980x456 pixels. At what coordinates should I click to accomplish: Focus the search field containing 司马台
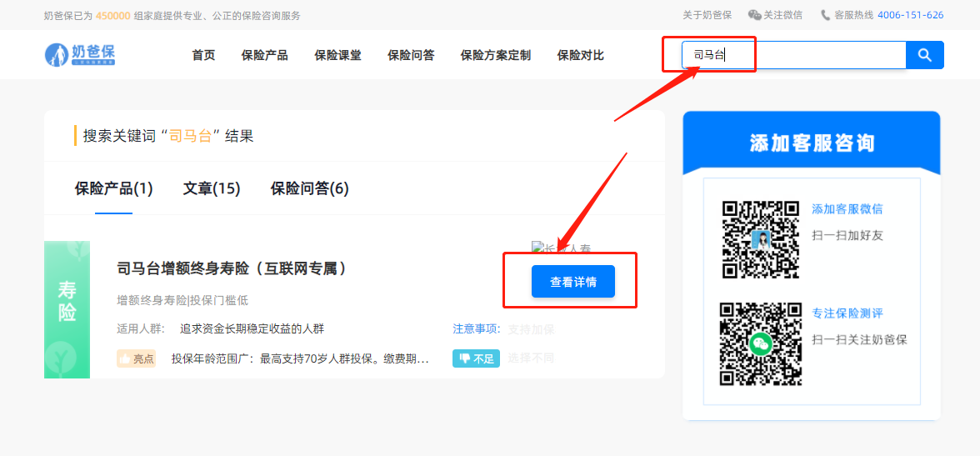[x=793, y=55]
